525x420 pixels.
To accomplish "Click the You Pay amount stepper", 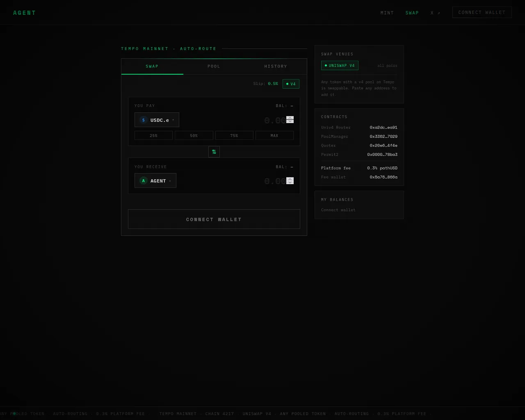I will click(290, 120).
